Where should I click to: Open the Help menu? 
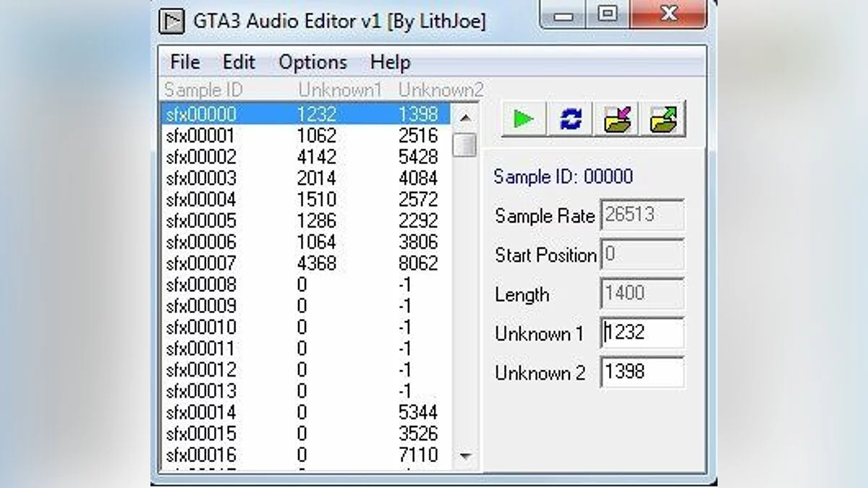click(x=390, y=62)
